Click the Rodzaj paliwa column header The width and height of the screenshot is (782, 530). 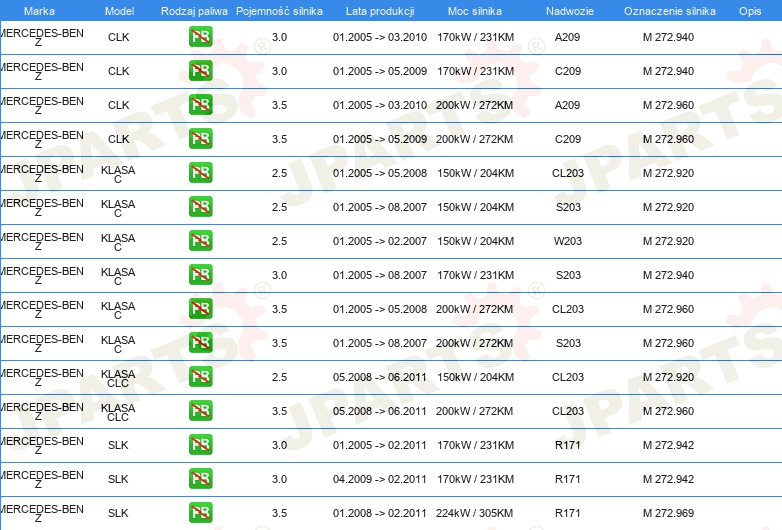(x=195, y=11)
